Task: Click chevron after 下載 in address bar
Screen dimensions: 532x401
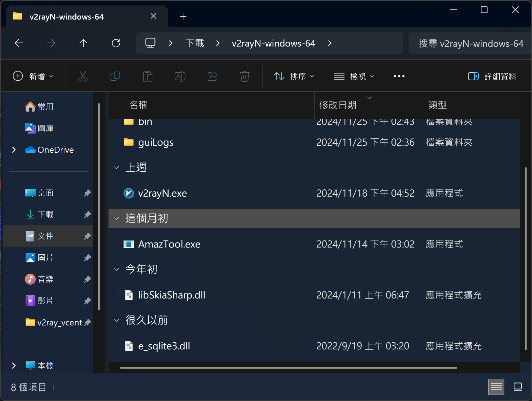Action: click(218, 43)
